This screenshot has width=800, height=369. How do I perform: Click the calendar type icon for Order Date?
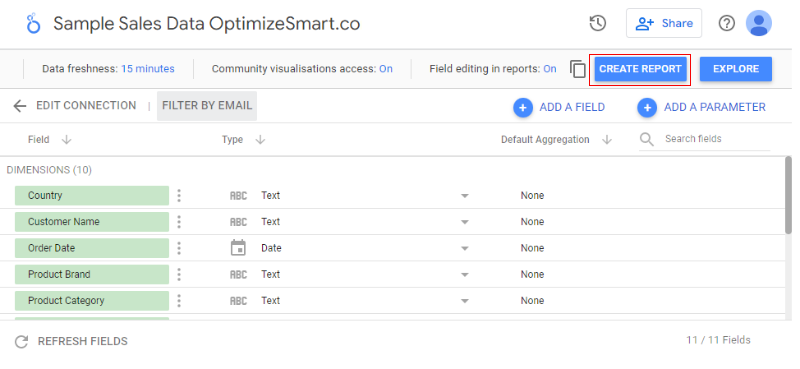(238, 248)
